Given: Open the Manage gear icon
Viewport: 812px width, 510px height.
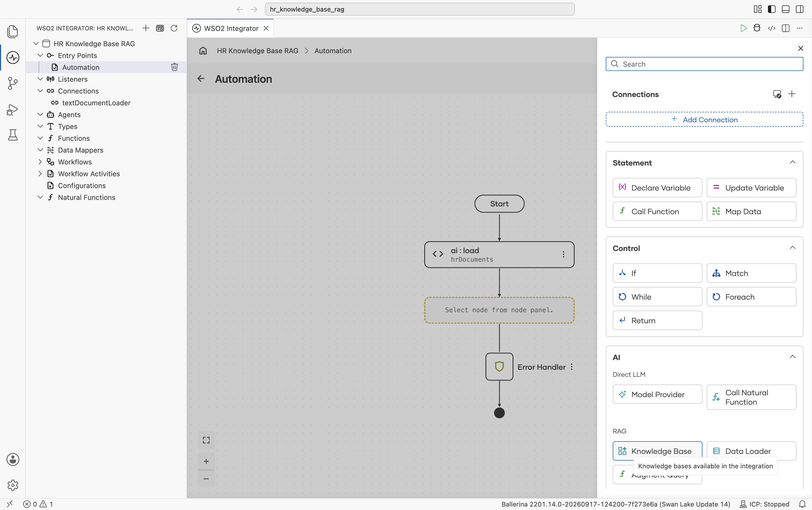Looking at the screenshot, I should (12, 485).
